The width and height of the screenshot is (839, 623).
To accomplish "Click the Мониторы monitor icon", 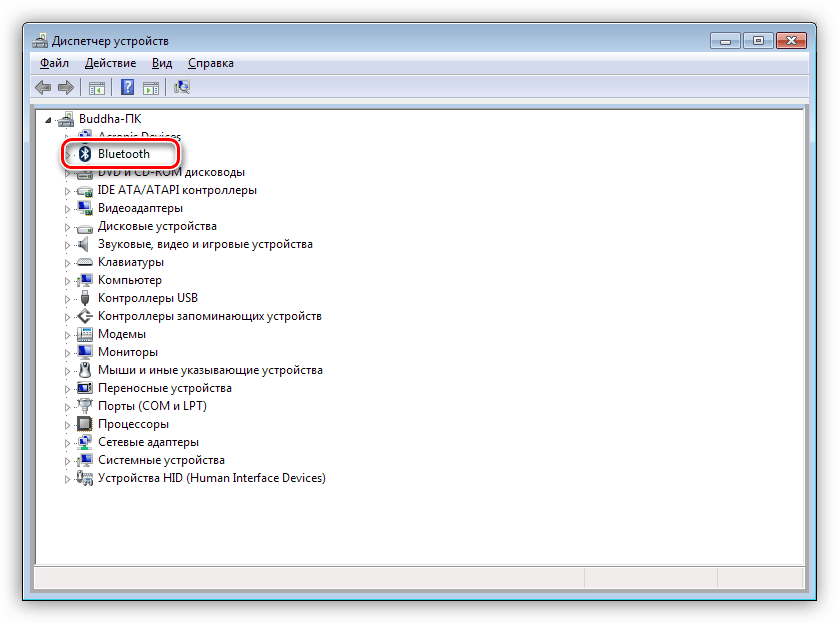I will 85,352.
